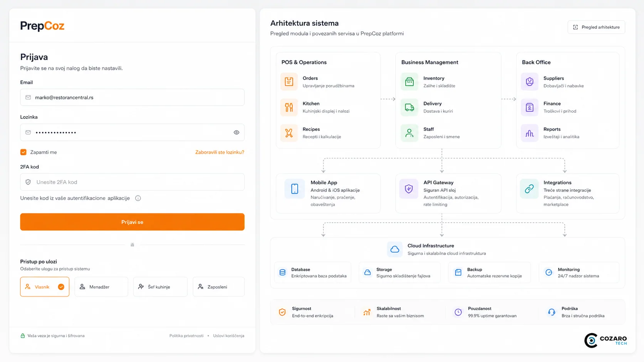
Task: Focus the Email input field
Action: tap(132, 97)
